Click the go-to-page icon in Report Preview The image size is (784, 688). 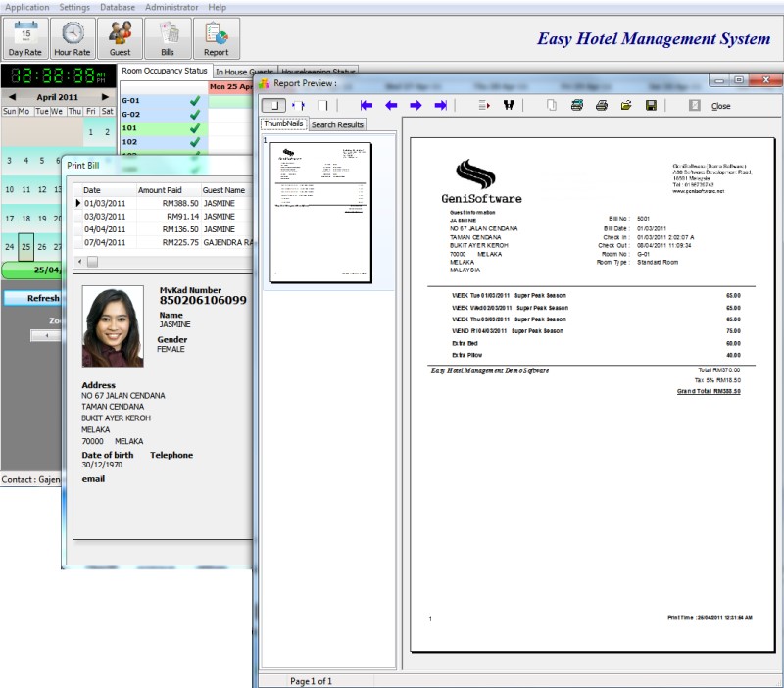coord(484,105)
